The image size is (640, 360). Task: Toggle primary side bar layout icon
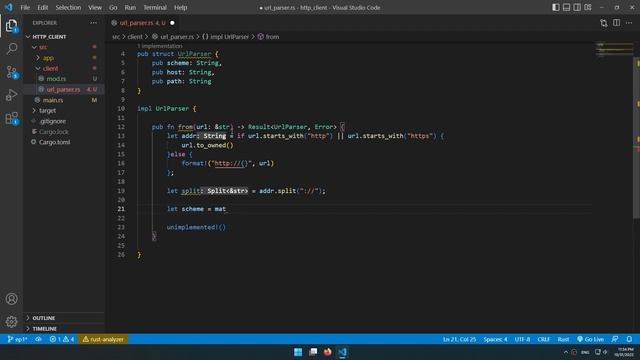[556, 7]
